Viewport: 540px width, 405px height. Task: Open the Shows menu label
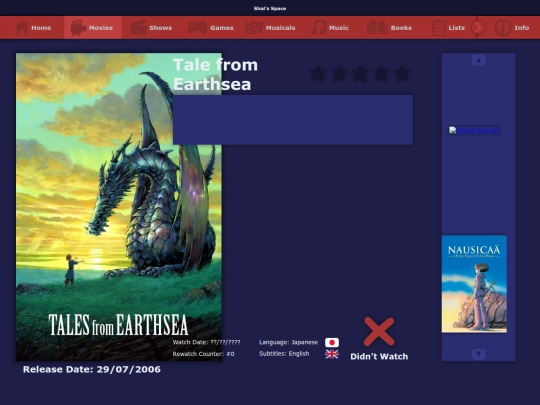160,28
